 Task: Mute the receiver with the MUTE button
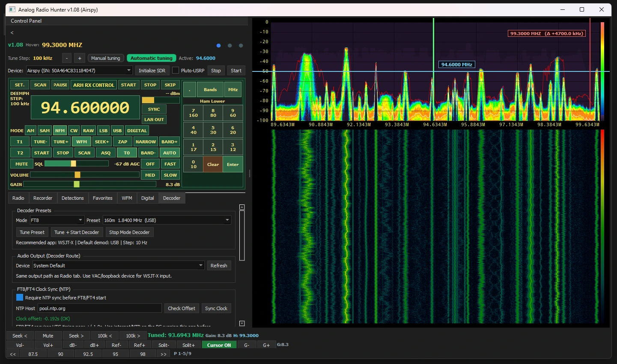click(21, 163)
